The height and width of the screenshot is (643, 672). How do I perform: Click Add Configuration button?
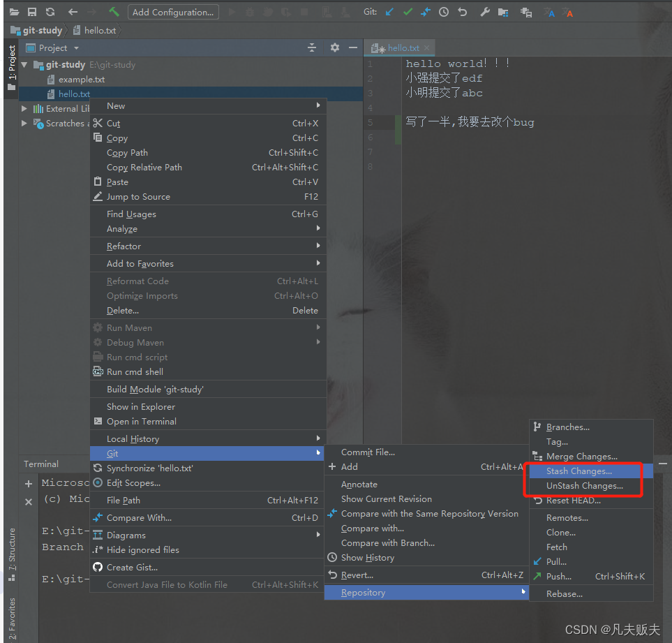pos(173,12)
